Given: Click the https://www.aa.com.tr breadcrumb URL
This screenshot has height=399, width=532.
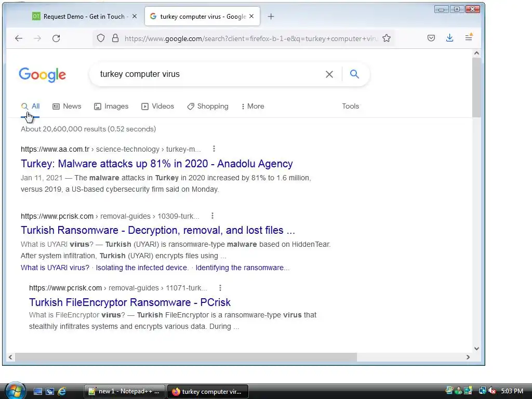Looking at the screenshot, I should click(55, 149).
